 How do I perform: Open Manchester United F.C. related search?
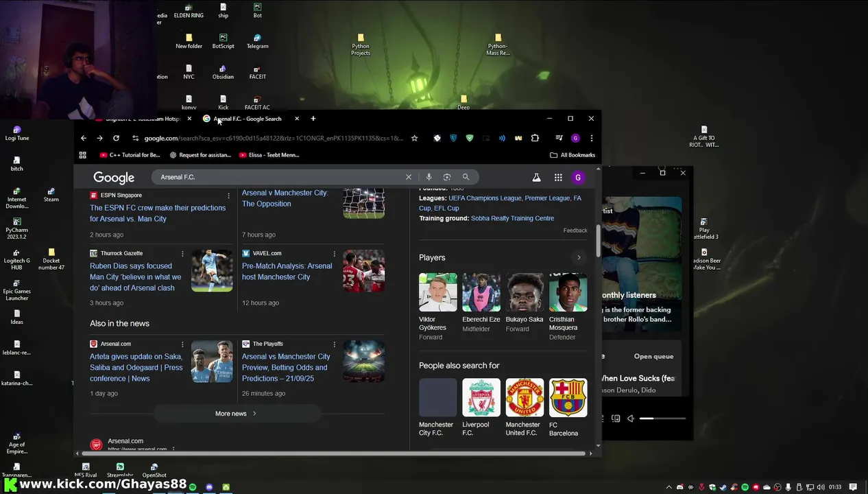coord(525,408)
